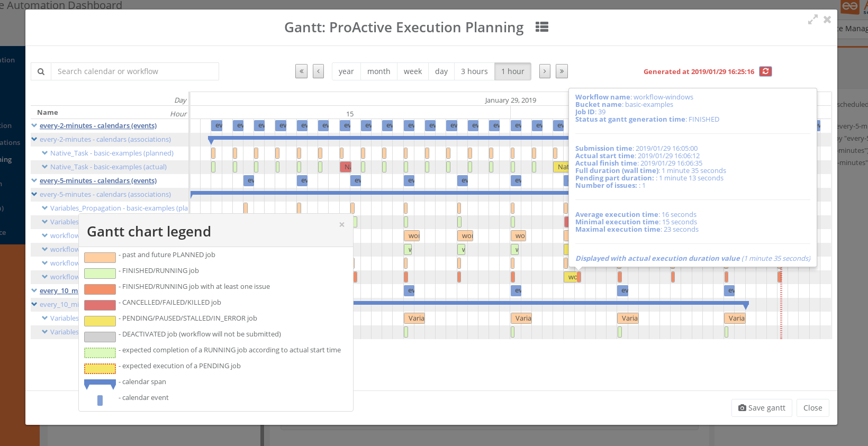
Task: Click the yellow pending 'Nat' task bar
Action: tap(560, 167)
